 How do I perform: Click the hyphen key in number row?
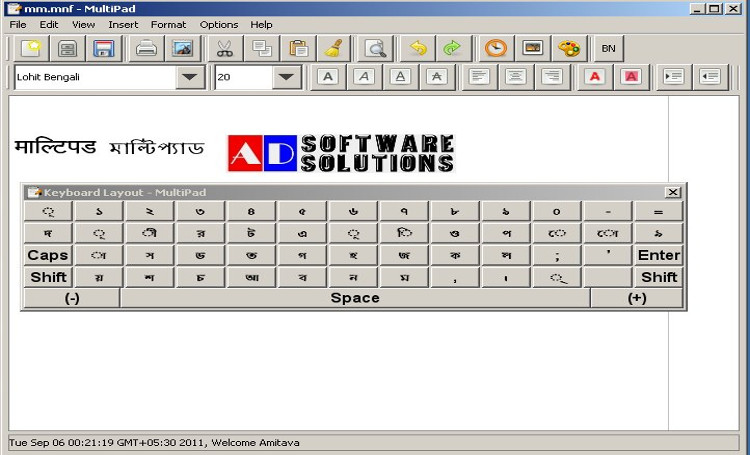point(607,211)
